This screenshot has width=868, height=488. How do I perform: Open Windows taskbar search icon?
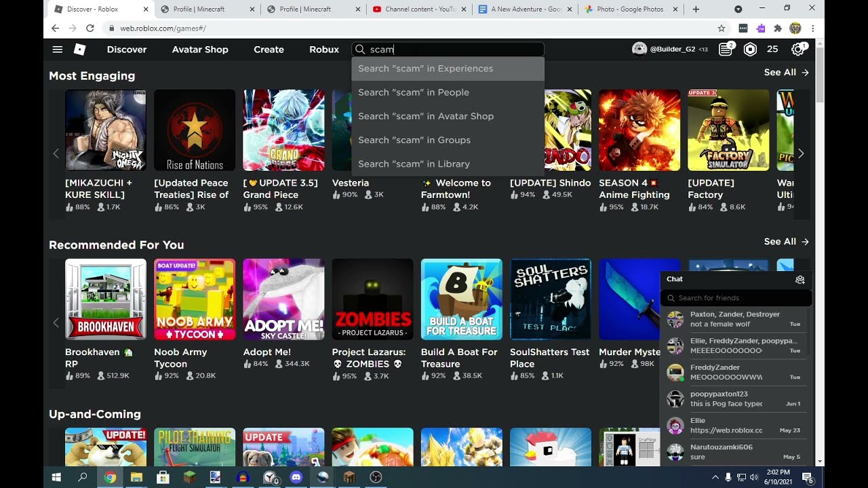[83, 477]
